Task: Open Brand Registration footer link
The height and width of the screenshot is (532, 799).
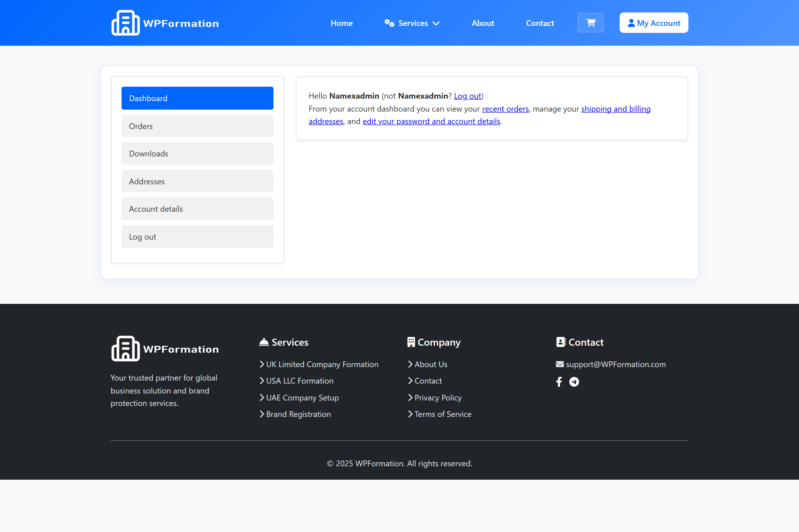Action: tap(298, 414)
